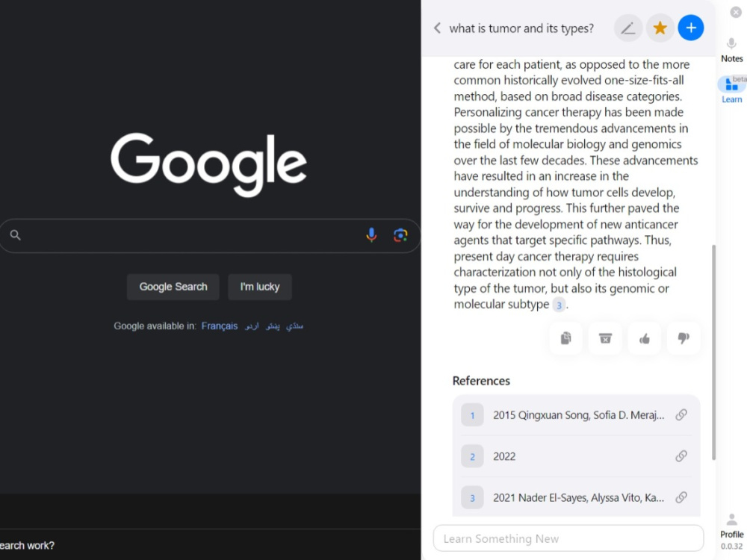Viewport: 747px width, 560px height.
Task: Give the answer a thumbs down
Action: point(684,338)
